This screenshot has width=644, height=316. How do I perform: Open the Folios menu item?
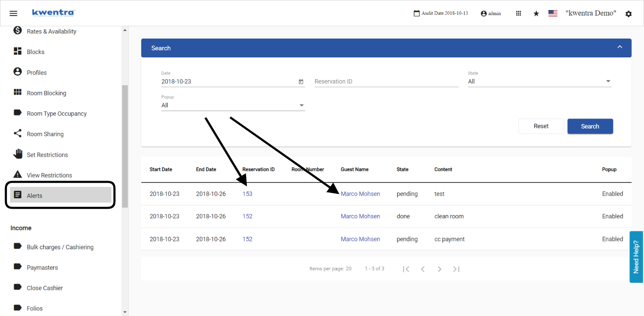(x=35, y=308)
